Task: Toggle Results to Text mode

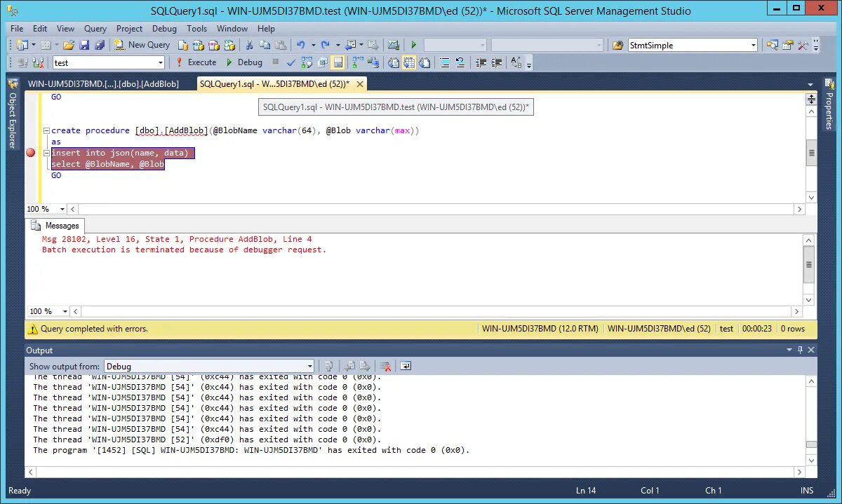Action: [x=393, y=62]
